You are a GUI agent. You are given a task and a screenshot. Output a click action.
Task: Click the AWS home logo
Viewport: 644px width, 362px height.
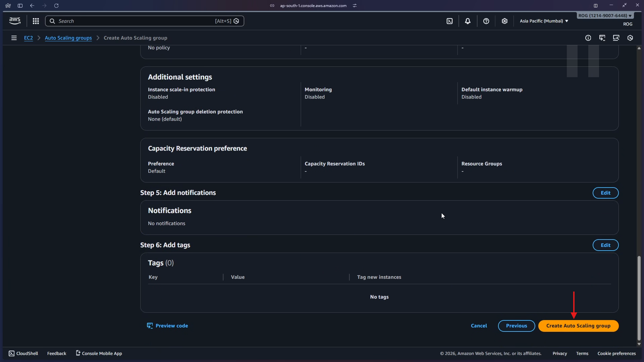(x=14, y=20)
